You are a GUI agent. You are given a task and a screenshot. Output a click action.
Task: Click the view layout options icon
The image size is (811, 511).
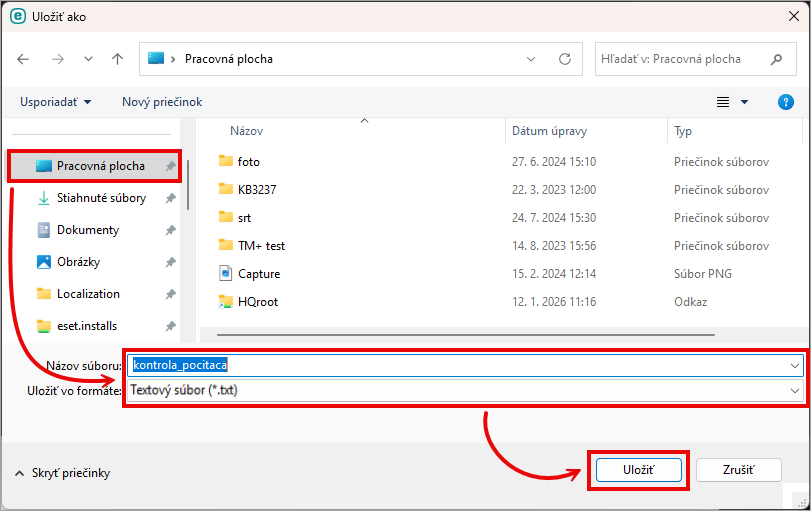coord(723,102)
